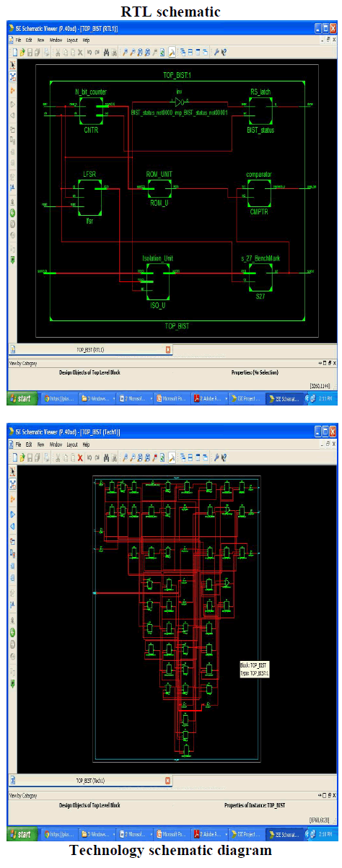Click Start button on the RTL1 screenshot taskbar
The height and width of the screenshot is (868, 342).
tap(23, 398)
